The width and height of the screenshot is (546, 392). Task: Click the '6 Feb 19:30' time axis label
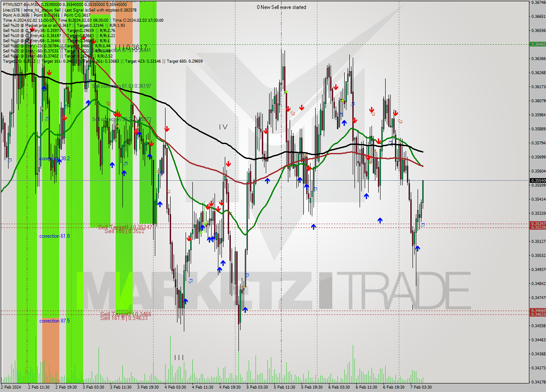[x=394, y=387]
